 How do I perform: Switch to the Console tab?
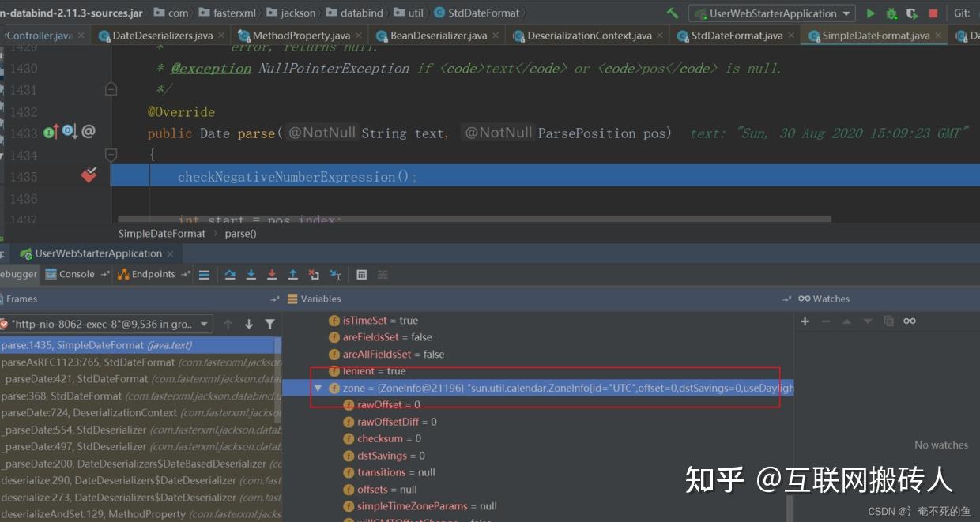[x=75, y=274]
